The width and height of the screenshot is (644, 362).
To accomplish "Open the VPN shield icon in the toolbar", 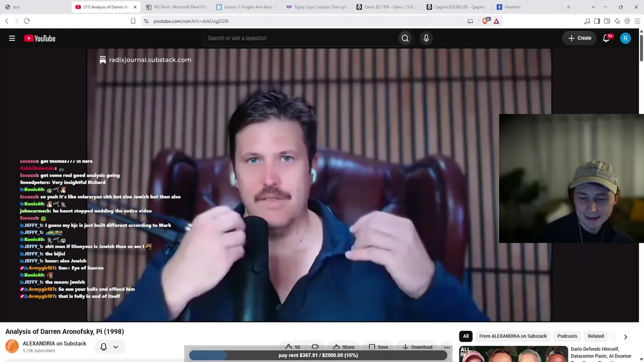I will tap(627, 21).
